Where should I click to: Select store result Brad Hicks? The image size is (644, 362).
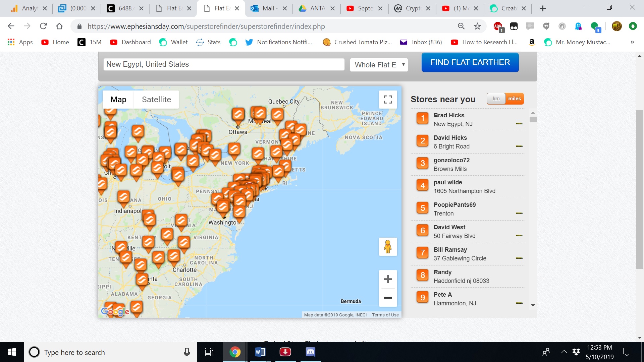pyautogui.click(x=468, y=120)
